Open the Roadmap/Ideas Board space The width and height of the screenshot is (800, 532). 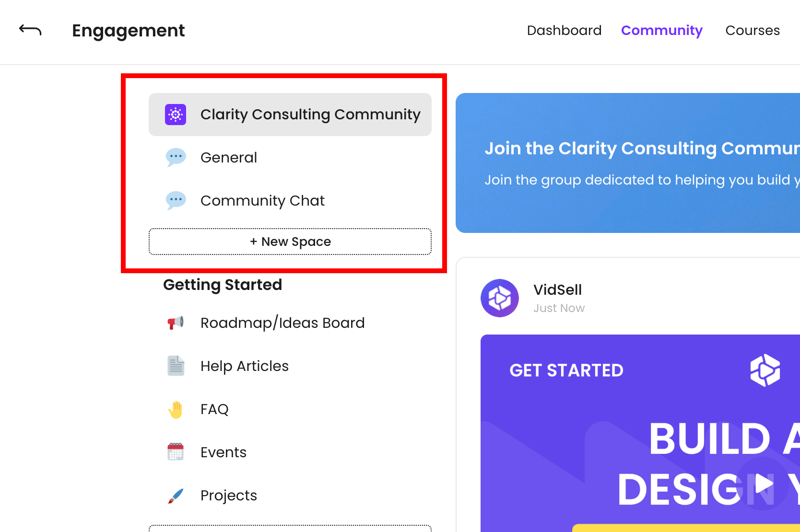pos(282,323)
